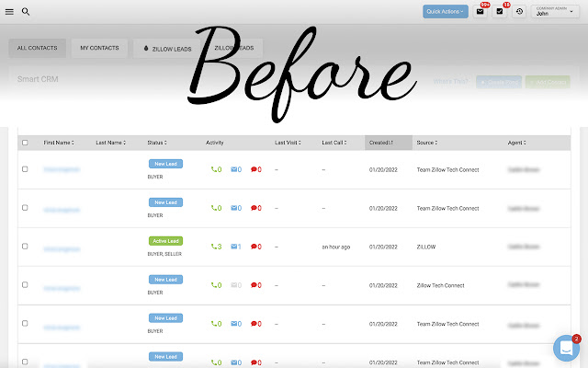The image size is (588, 368).
Task: Toggle the select-all checkbox in table header
Action: (25, 143)
